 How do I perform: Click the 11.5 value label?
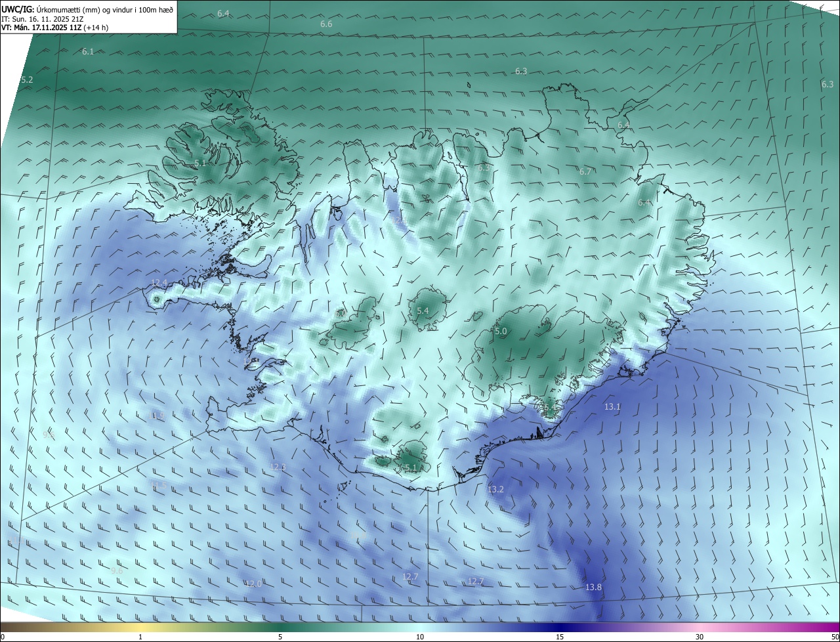point(159,486)
